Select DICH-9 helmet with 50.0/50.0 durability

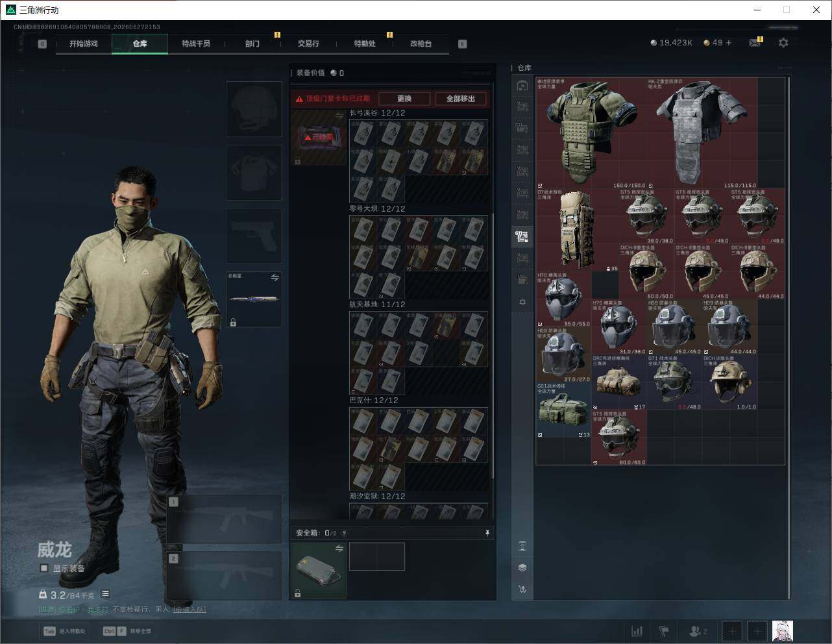pos(646,272)
